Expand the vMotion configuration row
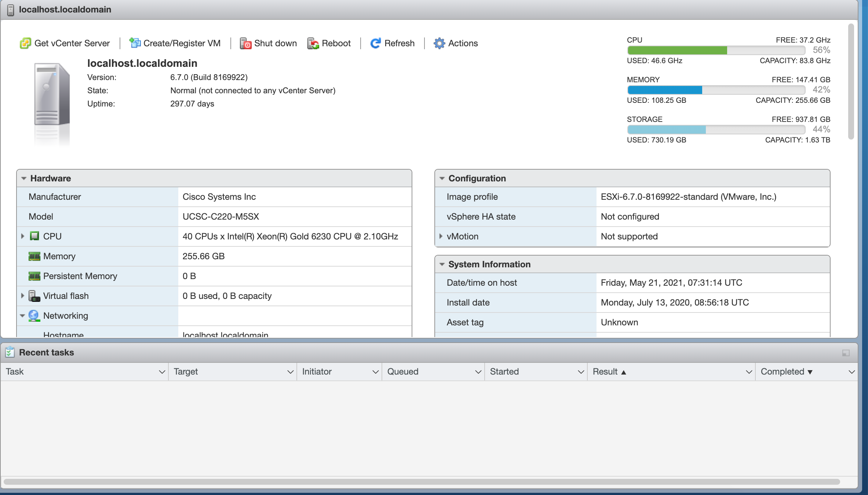The image size is (868, 495). (x=441, y=236)
